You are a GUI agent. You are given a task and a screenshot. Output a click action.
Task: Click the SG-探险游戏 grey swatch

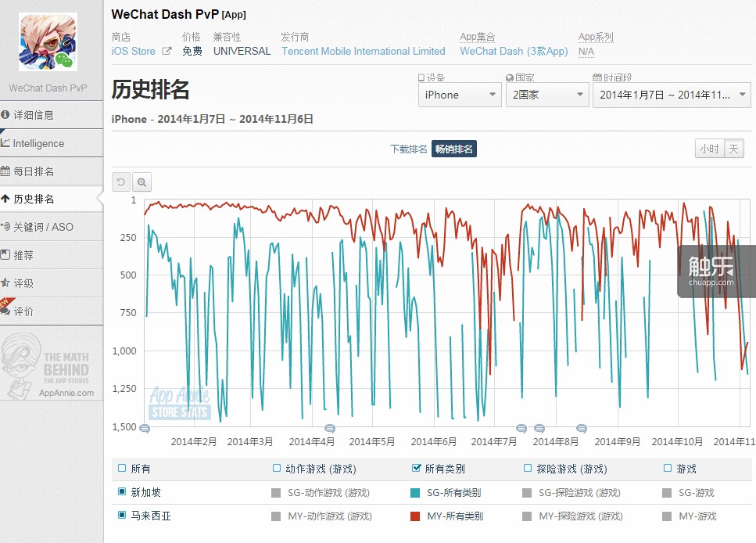pos(527,493)
